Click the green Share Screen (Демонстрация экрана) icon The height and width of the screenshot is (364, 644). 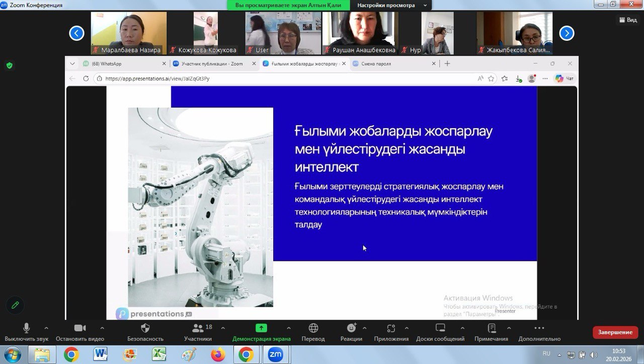(261, 328)
